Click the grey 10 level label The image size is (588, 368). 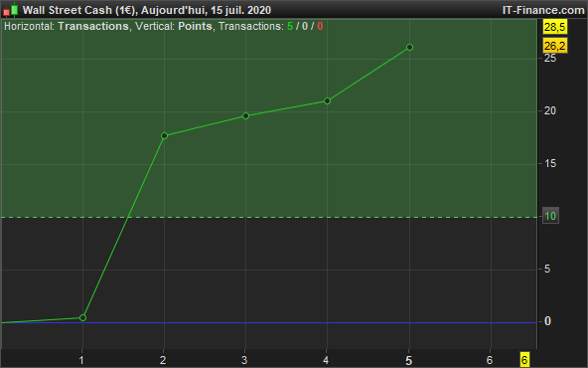[550, 216]
